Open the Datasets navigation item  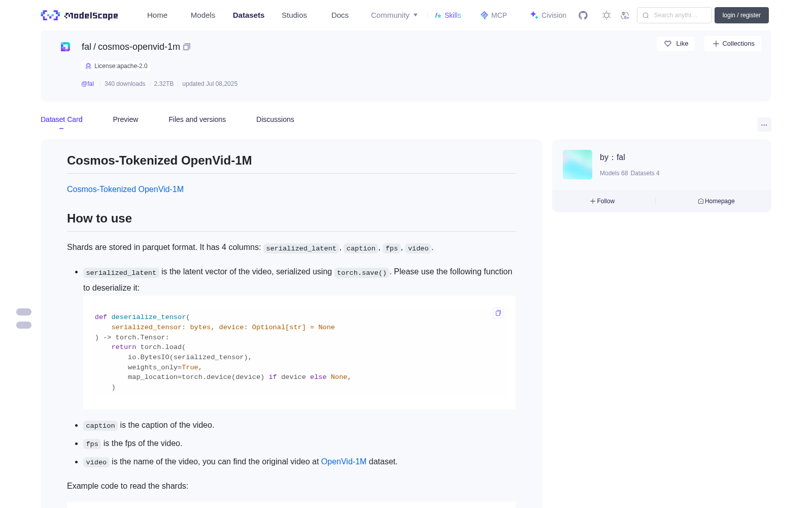click(x=249, y=15)
